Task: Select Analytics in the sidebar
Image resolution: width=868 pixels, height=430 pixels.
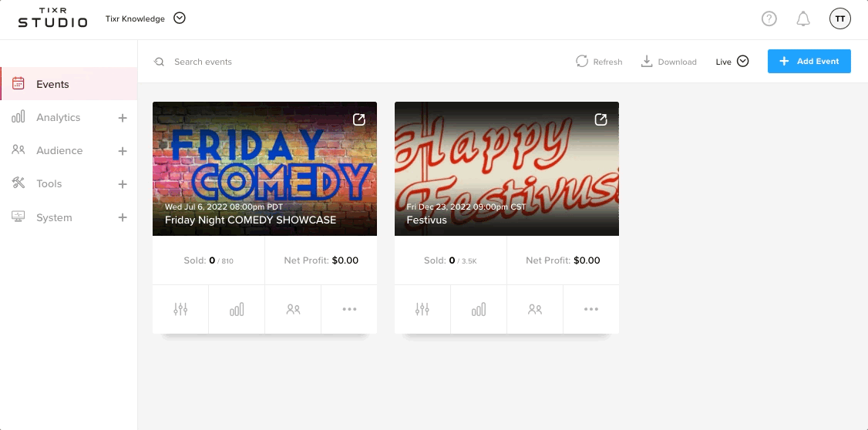Action: (x=58, y=117)
